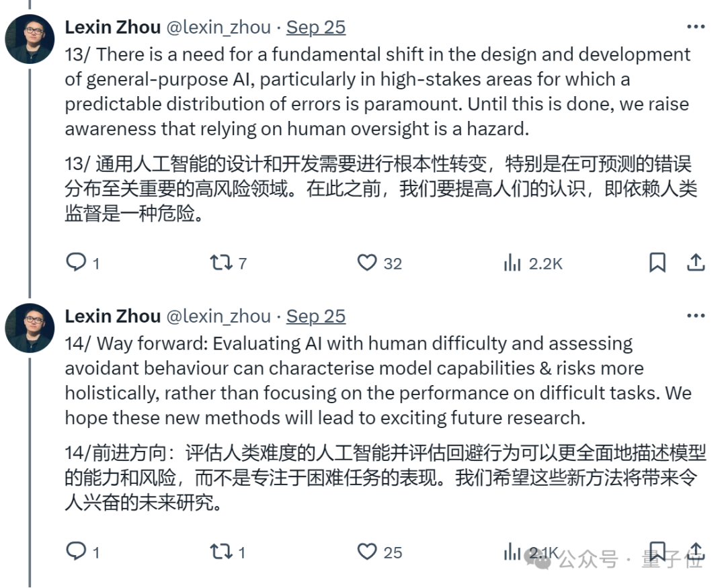Click Lexin Zhou's avatar on the 13/ tweet
This screenshot has width=726, height=588.
click(x=30, y=39)
